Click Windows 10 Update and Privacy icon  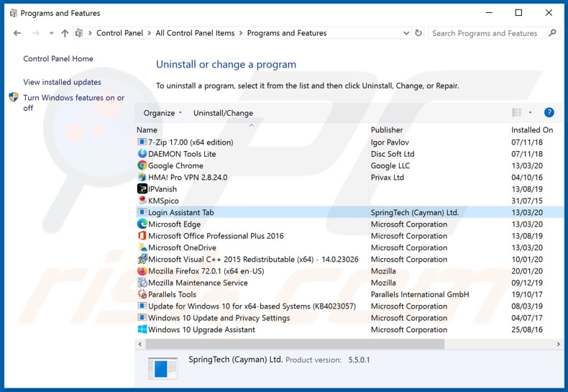[x=142, y=318]
